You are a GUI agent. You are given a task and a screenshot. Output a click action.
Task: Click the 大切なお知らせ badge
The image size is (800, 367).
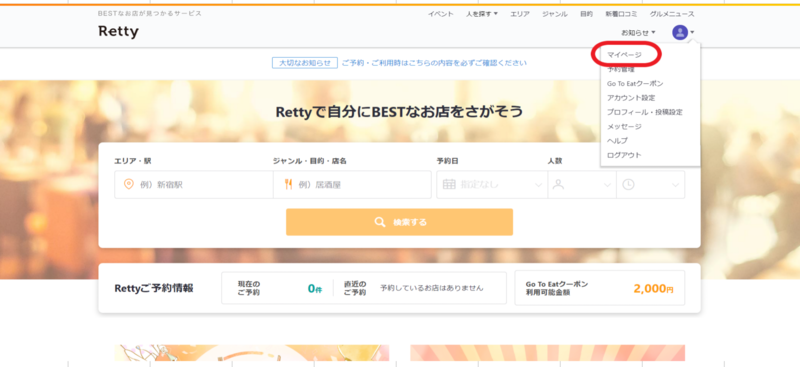tap(305, 63)
